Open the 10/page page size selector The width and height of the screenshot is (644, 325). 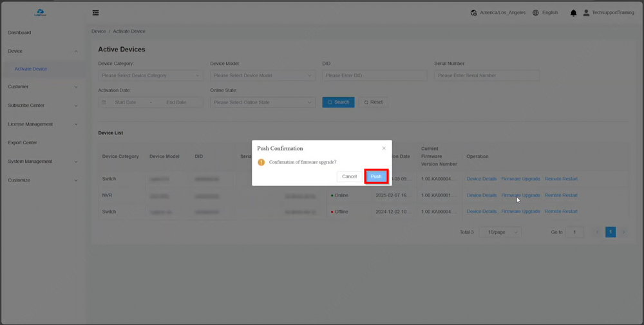[500, 232]
